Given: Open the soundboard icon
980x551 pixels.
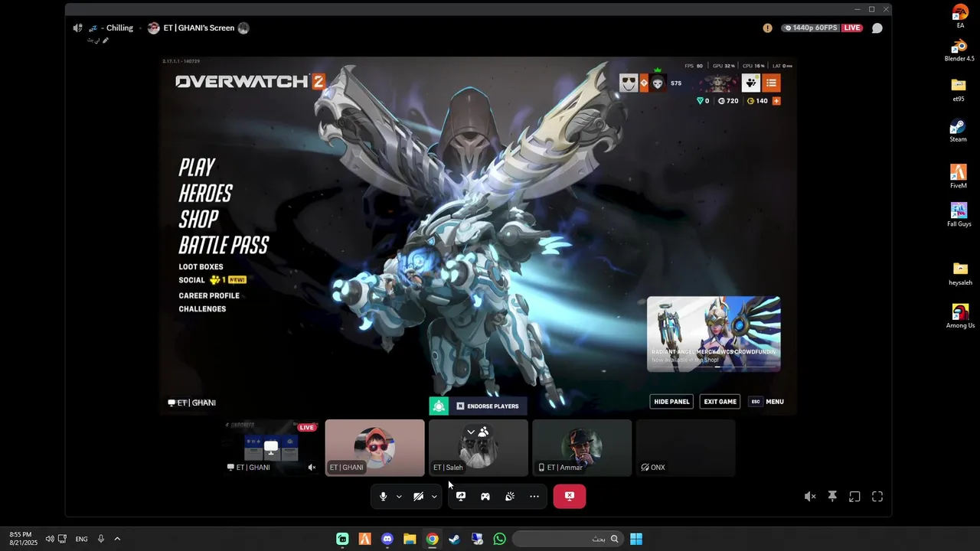Looking at the screenshot, I should (510, 497).
